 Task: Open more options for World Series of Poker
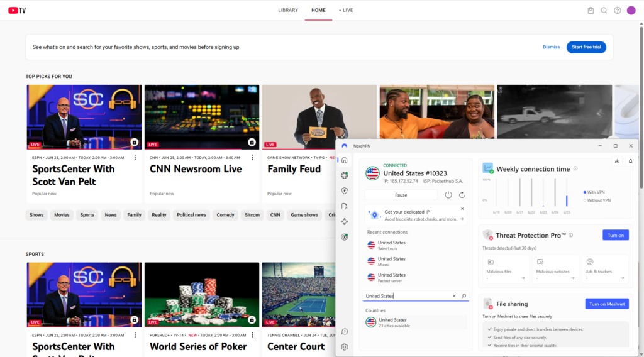253,335
